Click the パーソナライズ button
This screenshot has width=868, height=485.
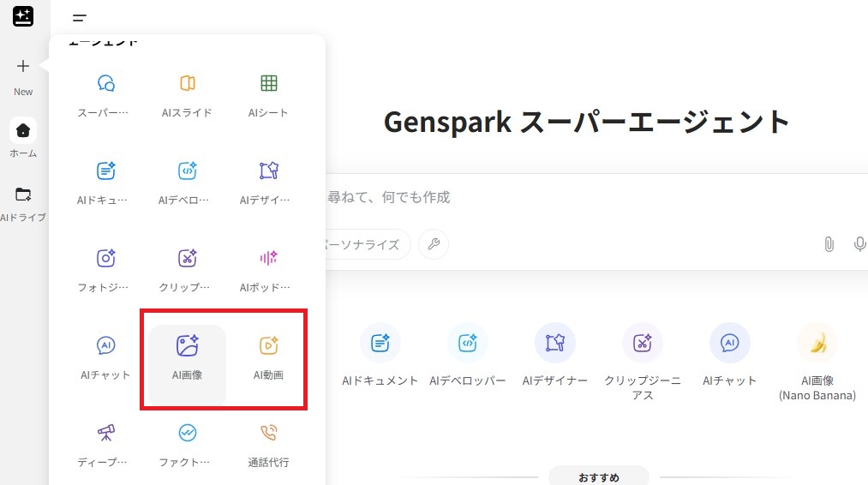368,244
